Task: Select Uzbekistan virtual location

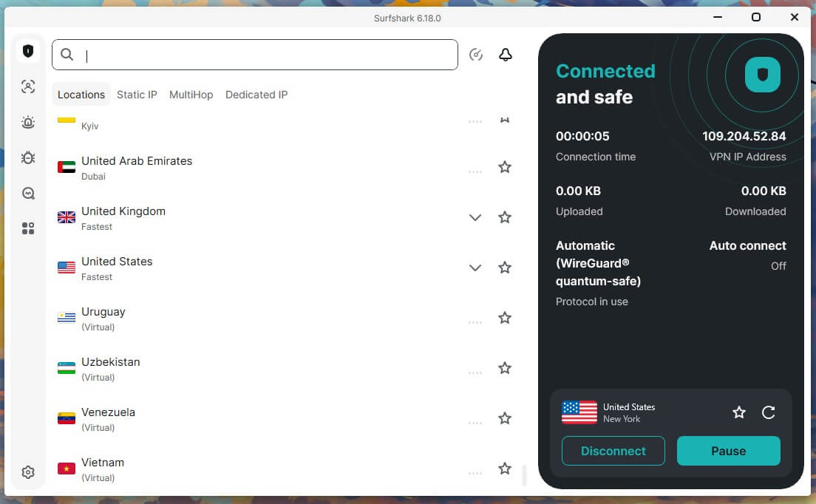Action: (x=284, y=369)
